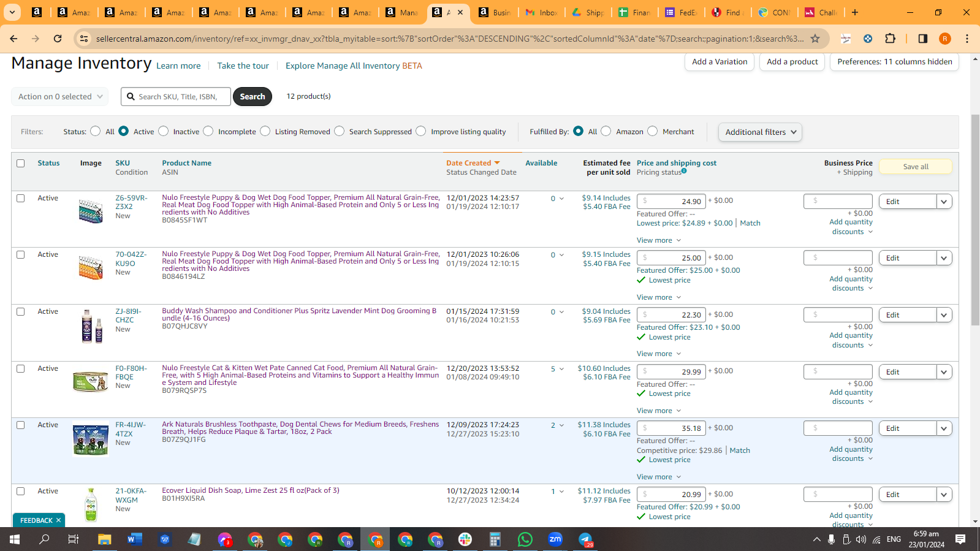Close the FEEDBACK widget
The height and width of the screenshot is (551, 980).
coord(58,520)
